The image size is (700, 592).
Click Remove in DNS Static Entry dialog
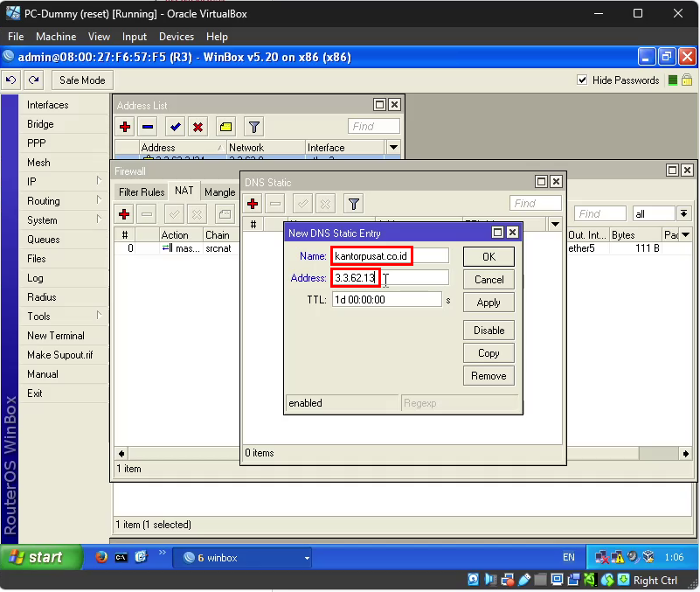click(x=489, y=376)
